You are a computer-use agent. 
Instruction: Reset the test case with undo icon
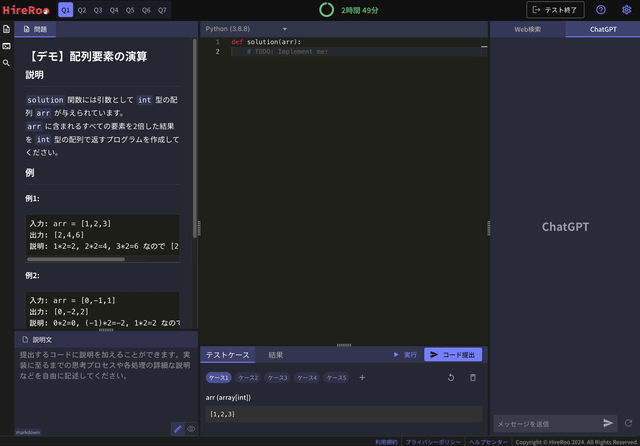[x=451, y=378]
